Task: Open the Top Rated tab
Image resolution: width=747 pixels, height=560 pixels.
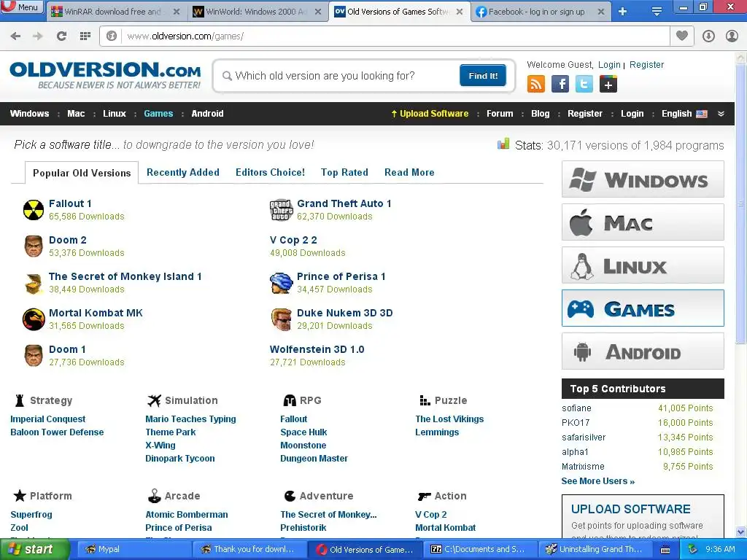Action: point(344,172)
